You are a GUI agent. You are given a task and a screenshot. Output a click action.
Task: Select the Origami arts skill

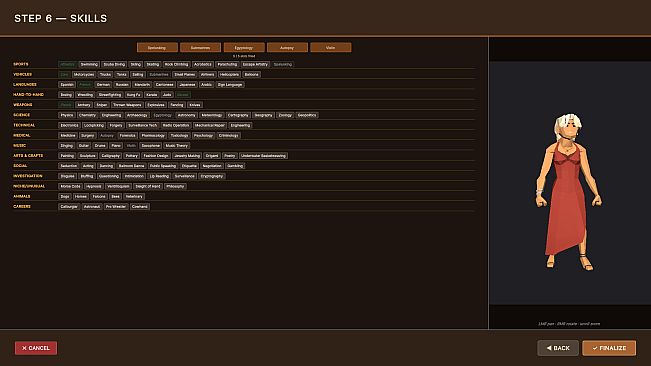212,156
